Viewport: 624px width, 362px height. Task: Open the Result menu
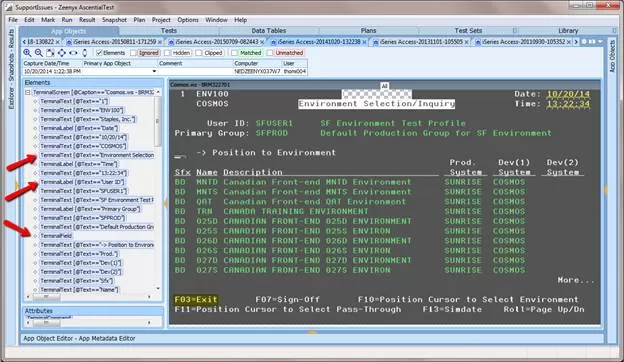click(87, 20)
